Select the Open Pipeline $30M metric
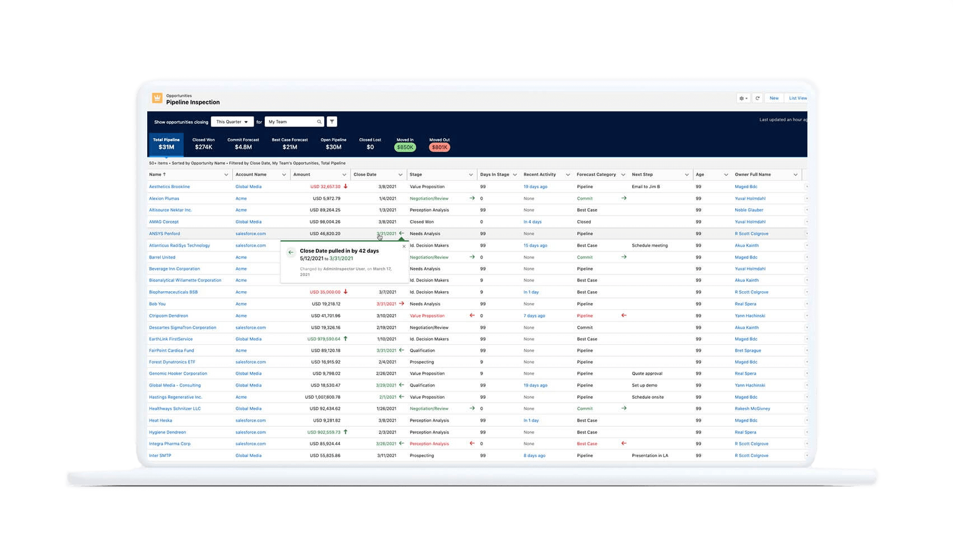The height and width of the screenshot is (560, 953). (333, 144)
